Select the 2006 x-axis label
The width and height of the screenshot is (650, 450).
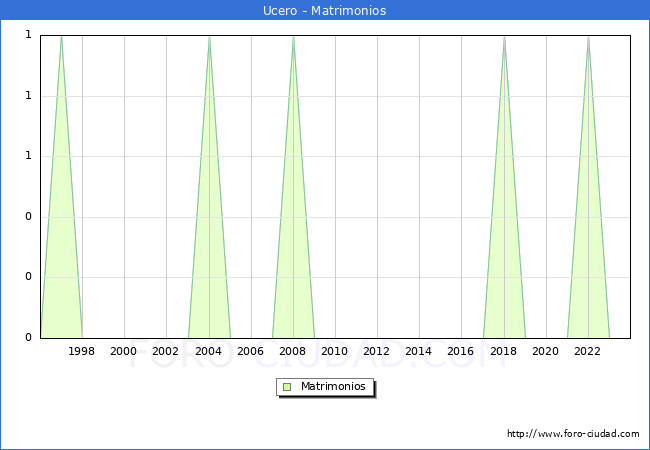pos(251,351)
